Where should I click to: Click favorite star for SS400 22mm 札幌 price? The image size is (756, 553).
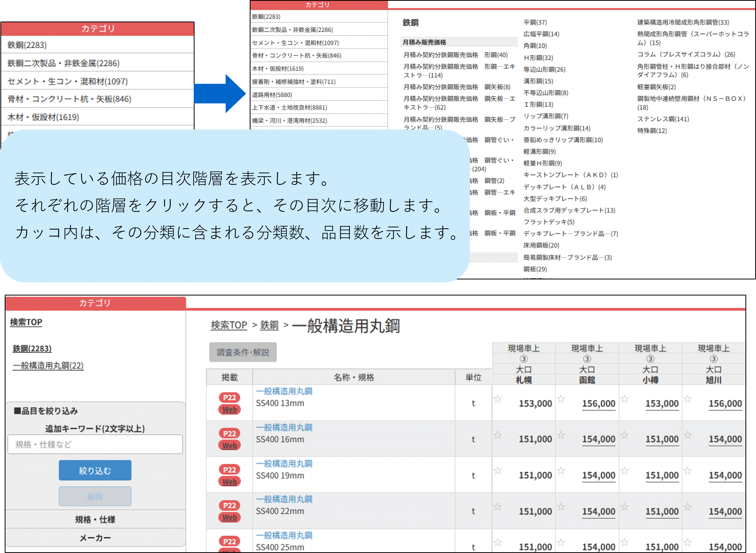point(497,507)
